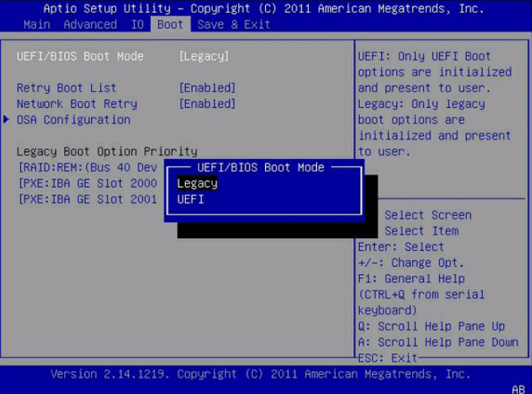This screenshot has width=532, height=394.
Task: Open the Advanced tab
Action: pos(90,25)
